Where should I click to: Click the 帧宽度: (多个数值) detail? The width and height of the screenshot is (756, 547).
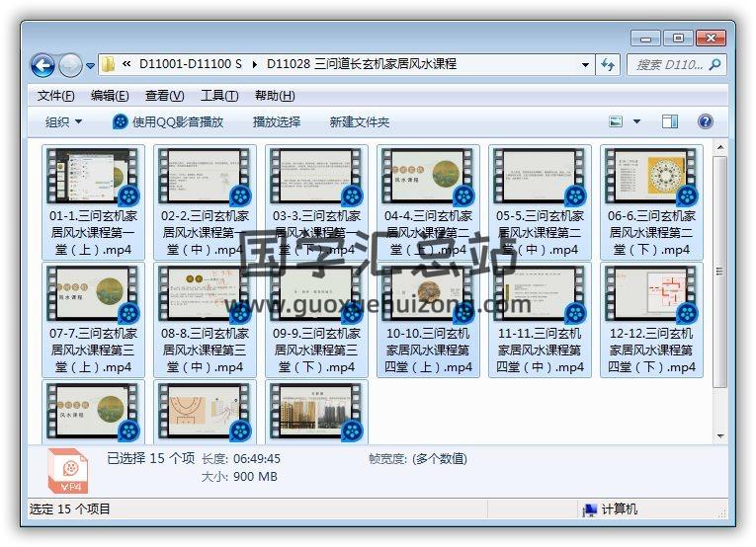418,459
